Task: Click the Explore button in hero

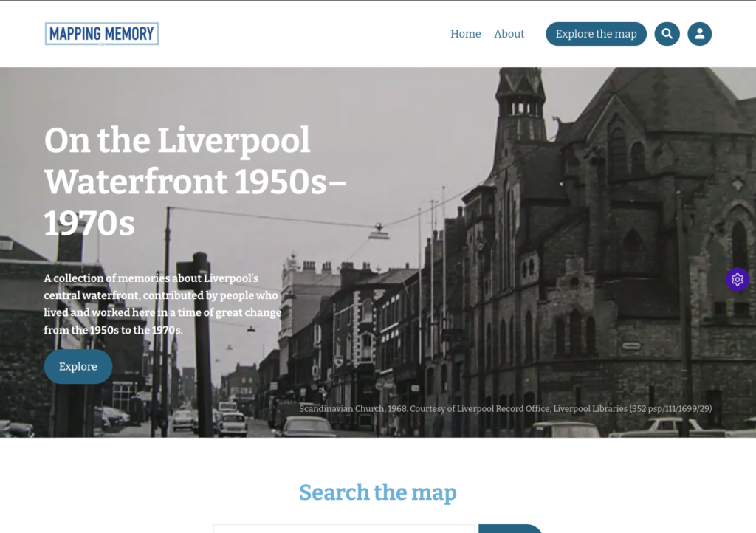Action: click(x=78, y=367)
